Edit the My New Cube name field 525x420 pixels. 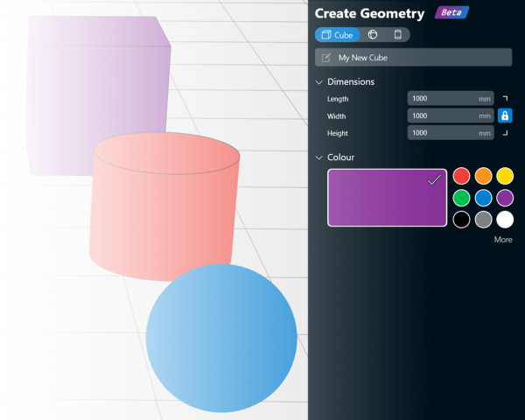pos(413,58)
